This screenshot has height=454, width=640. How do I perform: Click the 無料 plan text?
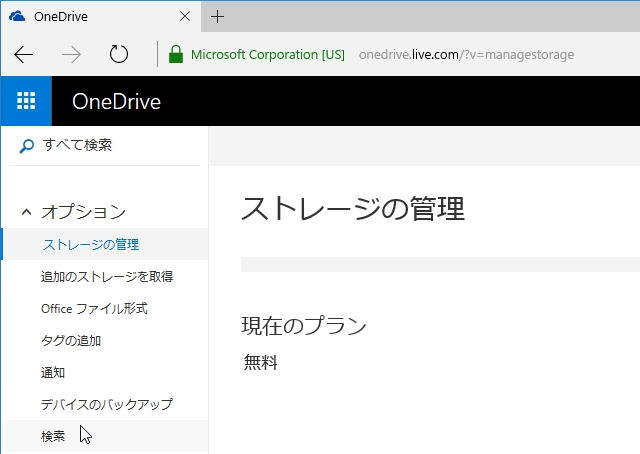(261, 362)
